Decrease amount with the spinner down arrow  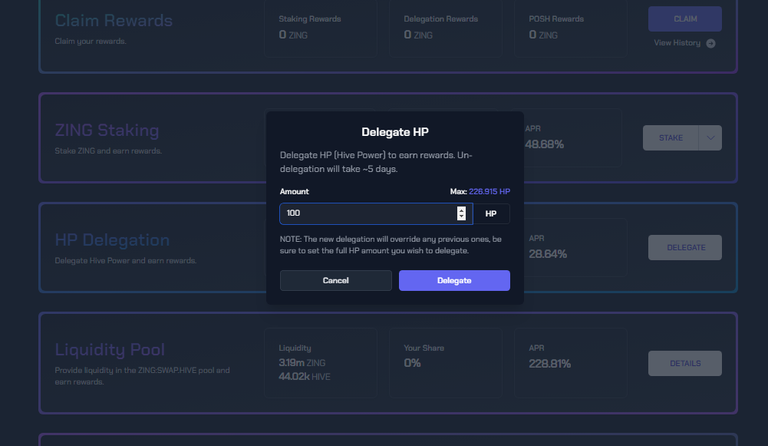[x=461, y=216]
